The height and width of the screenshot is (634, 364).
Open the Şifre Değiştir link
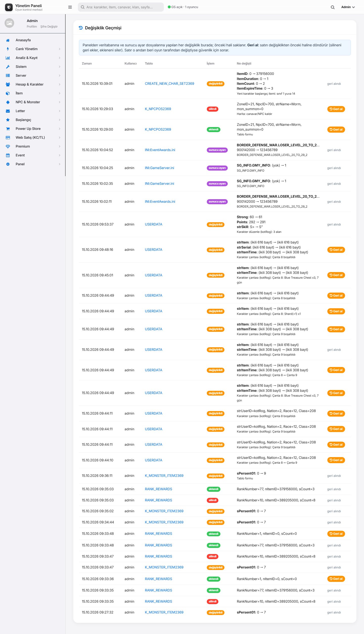(x=49, y=27)
